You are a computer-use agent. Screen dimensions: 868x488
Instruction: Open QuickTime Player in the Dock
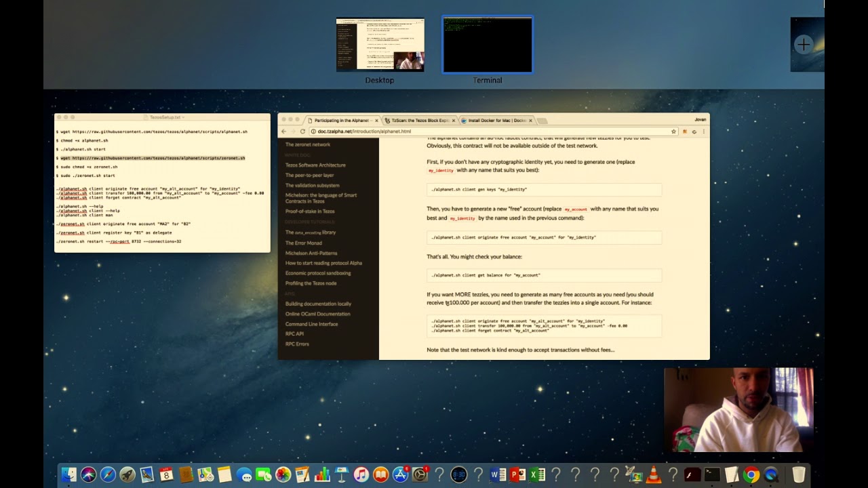tap(771, 475)
